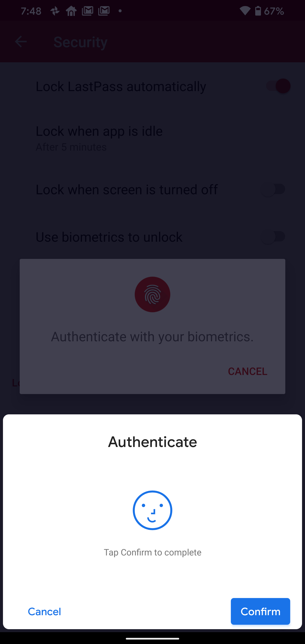Tap the red fingerprint icon
The image size is (305, 644).
pyautogui.click(x=152, y=294)
